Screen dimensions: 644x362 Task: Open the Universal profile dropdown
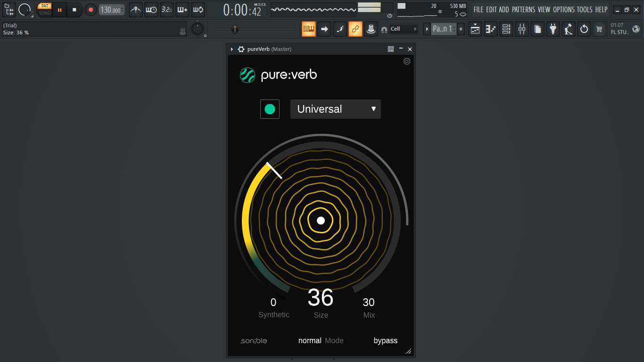(336, 109)
